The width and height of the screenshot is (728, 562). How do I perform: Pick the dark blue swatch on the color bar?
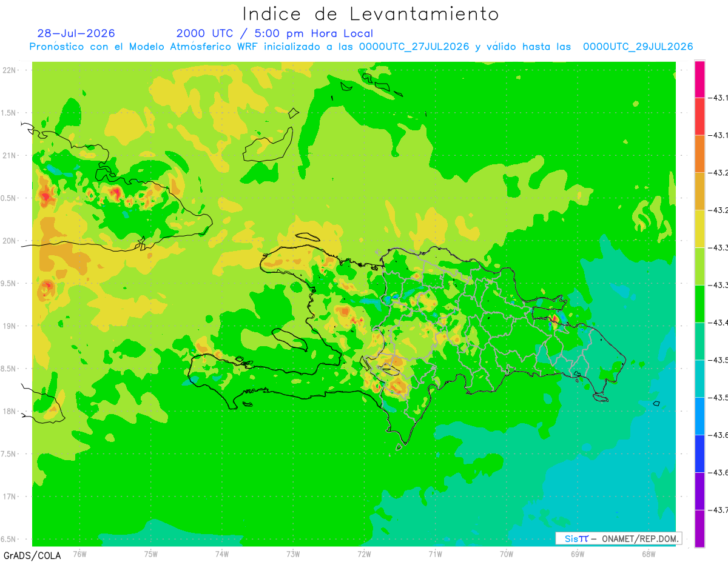click(x=699, y=453)
